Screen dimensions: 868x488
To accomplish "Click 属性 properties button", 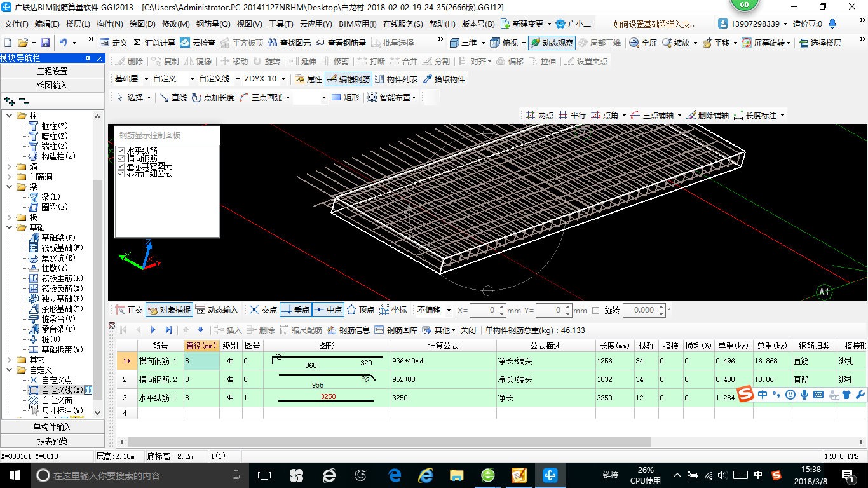I will click(309, 79).
